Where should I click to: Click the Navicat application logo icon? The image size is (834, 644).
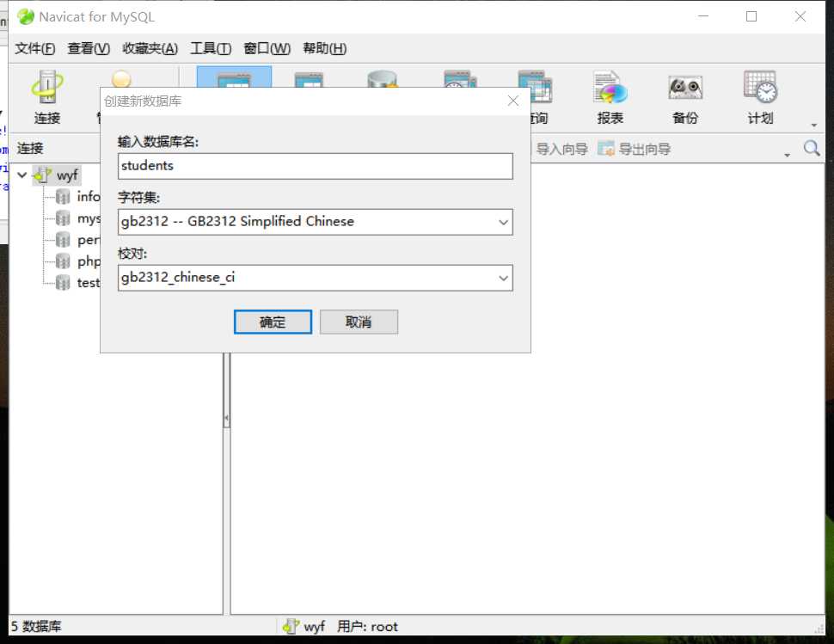(26, 17)
